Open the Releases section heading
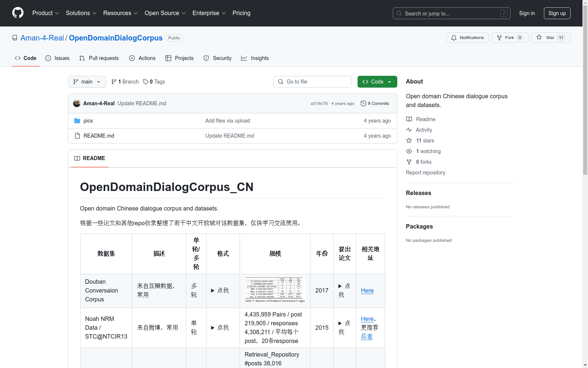588x368 pixels. (419, 193)
